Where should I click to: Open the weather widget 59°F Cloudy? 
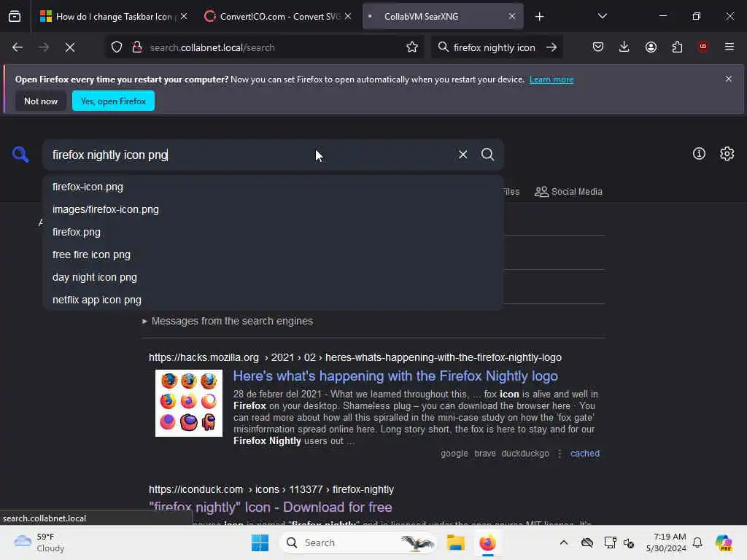tap(39, 542)
